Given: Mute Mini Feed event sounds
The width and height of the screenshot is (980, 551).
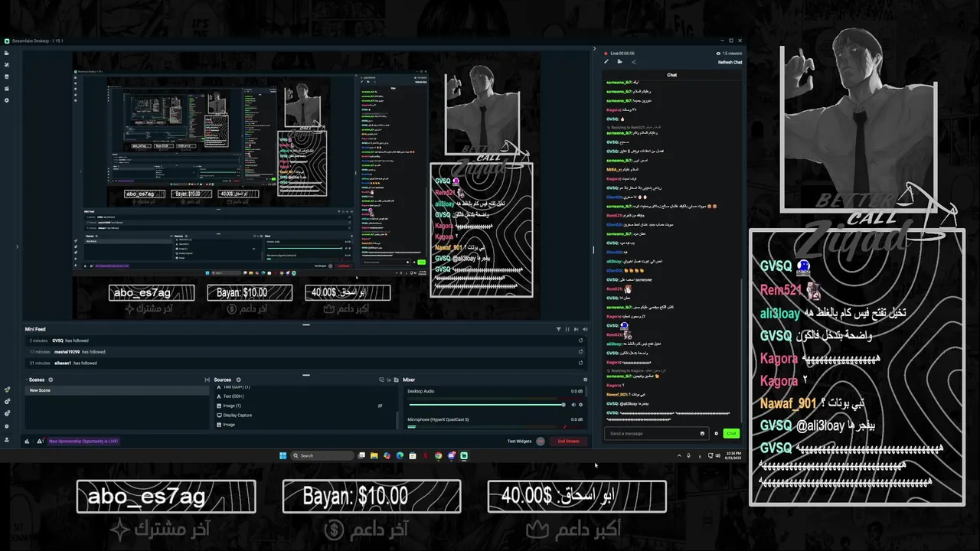Looking at the screenshot, I should click(x=585, y=329).
